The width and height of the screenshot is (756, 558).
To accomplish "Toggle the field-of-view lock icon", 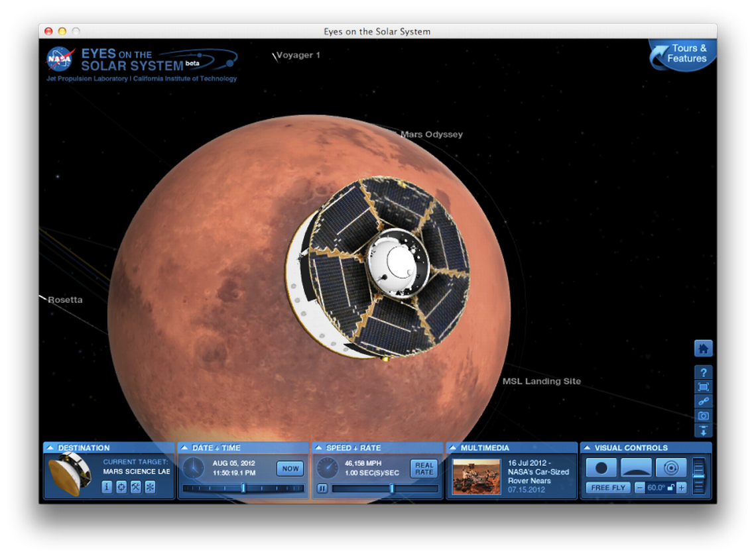I will click(670, 488).
